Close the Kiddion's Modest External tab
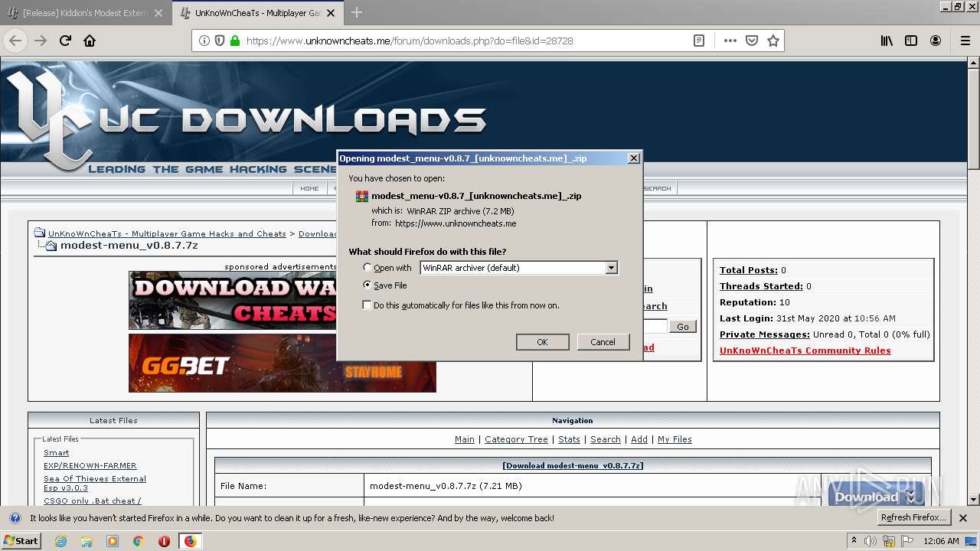The width and height of the screenshot is (980, 551). (158, 13)
